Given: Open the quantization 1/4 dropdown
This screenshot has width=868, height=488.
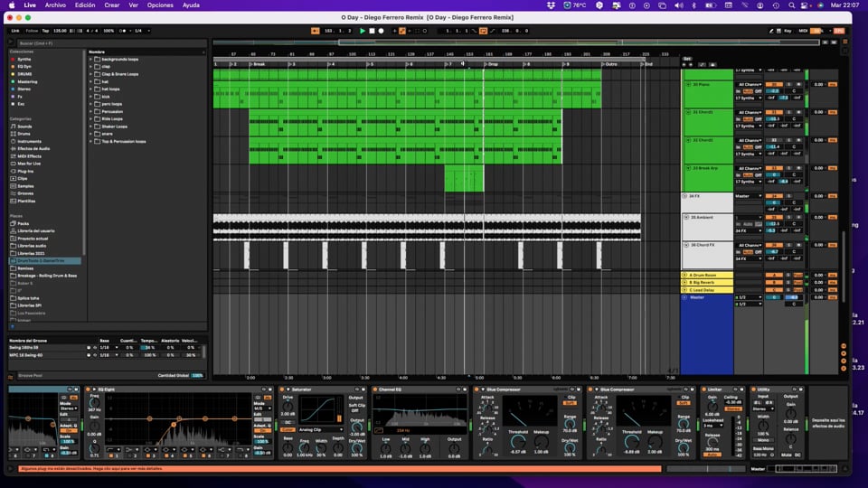Looking at the screenshot, I should (x=142, y=31).
